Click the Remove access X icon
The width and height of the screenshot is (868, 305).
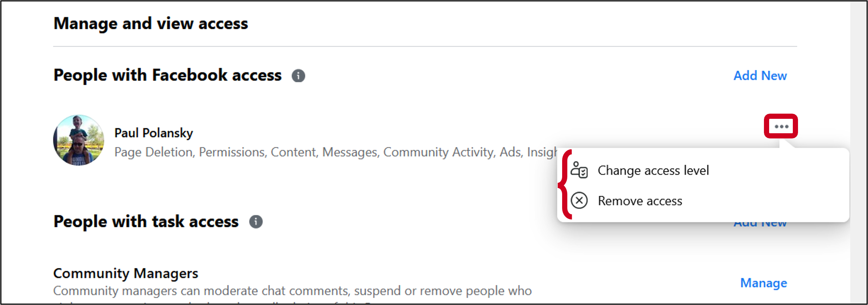(579, 201)
